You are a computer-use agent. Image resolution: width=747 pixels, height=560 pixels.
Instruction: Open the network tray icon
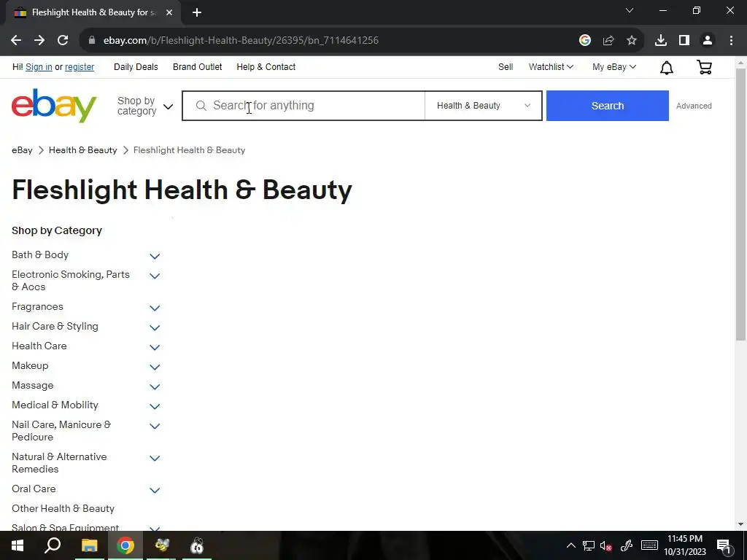point(589,545)
